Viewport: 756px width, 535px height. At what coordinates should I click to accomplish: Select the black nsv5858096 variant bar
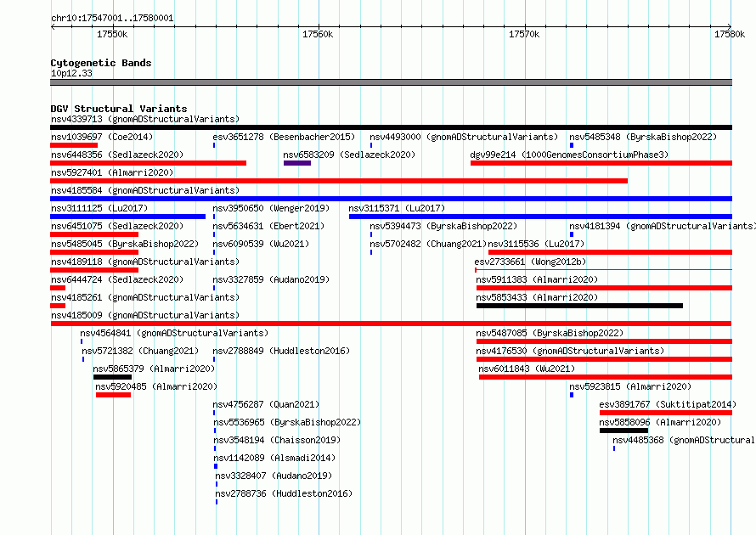coord(623,431)
